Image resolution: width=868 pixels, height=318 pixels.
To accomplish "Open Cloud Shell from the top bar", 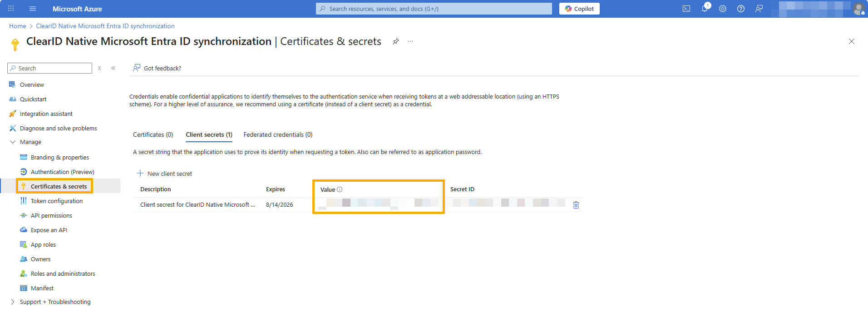I will point(686,9).
